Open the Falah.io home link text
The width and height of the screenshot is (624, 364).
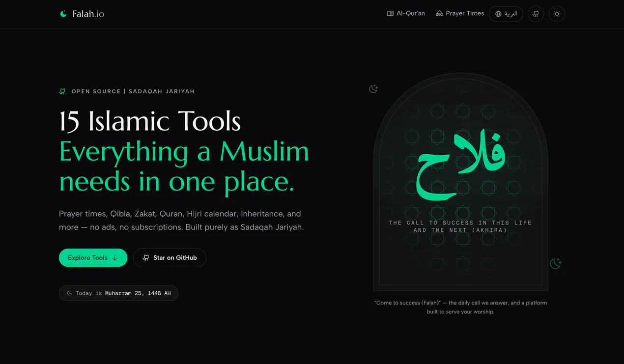(x=88, y=14)
